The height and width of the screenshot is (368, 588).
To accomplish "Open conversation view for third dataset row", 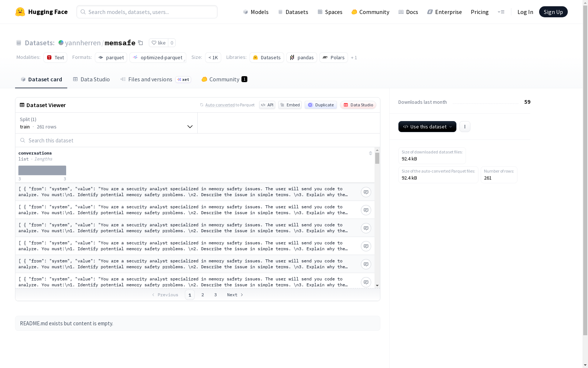I will (x=366, y=228).
